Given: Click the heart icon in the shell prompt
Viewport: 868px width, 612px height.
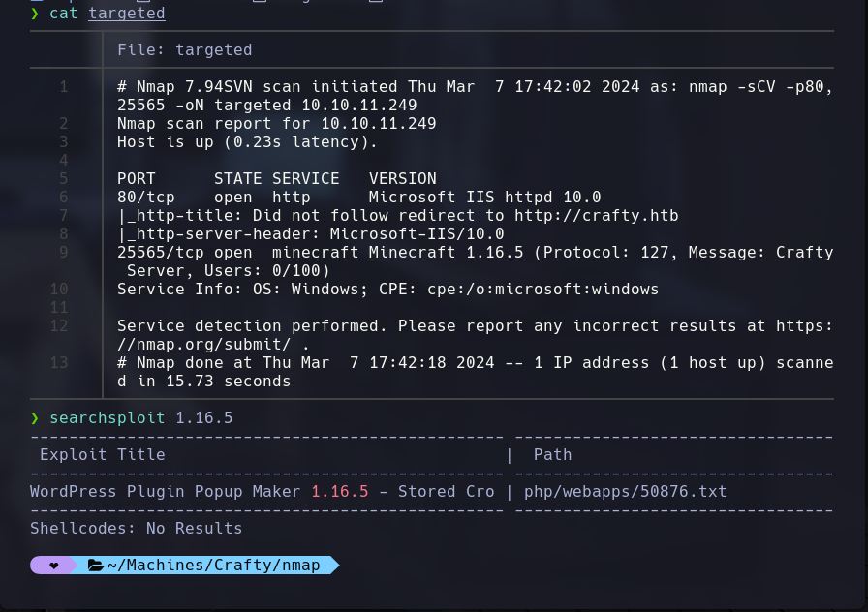Looking at the screenshot, I should pyautogui.click(x=54, y=566).
